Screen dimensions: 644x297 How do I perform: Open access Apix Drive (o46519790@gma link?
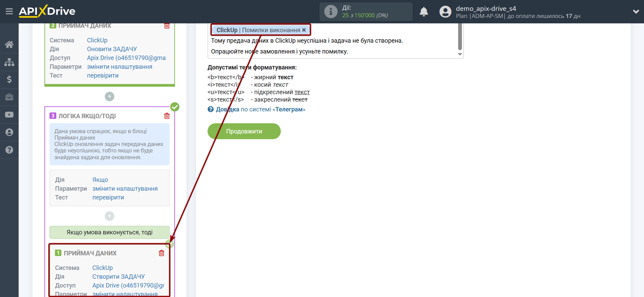(x=126, y=58)
